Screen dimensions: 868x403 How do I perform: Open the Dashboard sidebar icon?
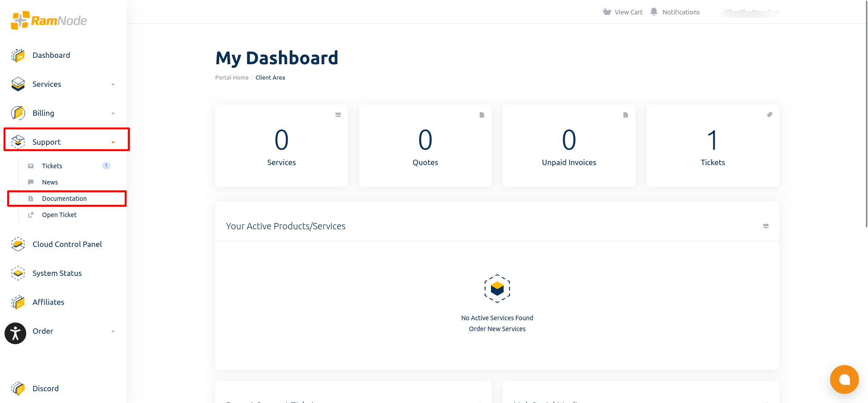pos(18,55)
